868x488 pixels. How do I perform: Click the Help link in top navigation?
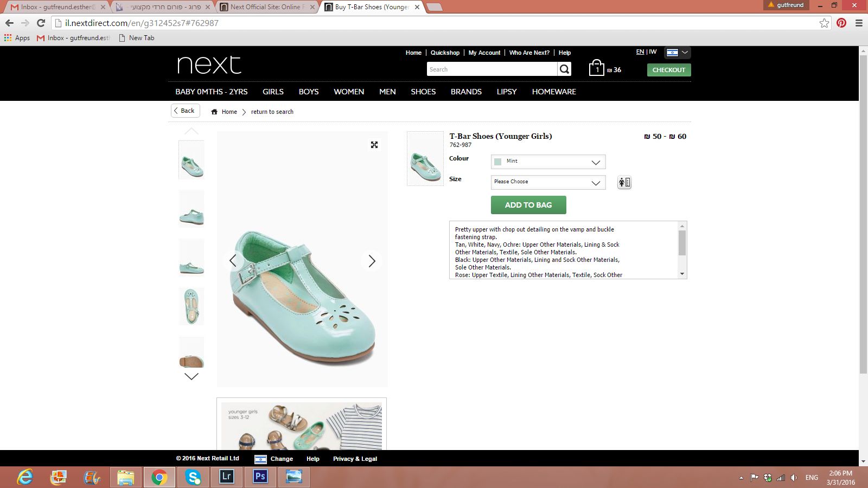565,53
